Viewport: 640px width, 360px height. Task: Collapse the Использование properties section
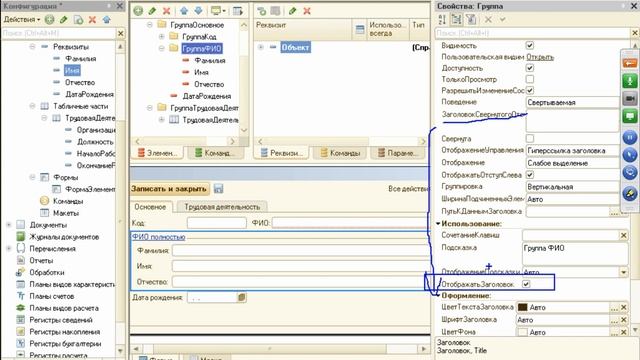coord(438,224)
